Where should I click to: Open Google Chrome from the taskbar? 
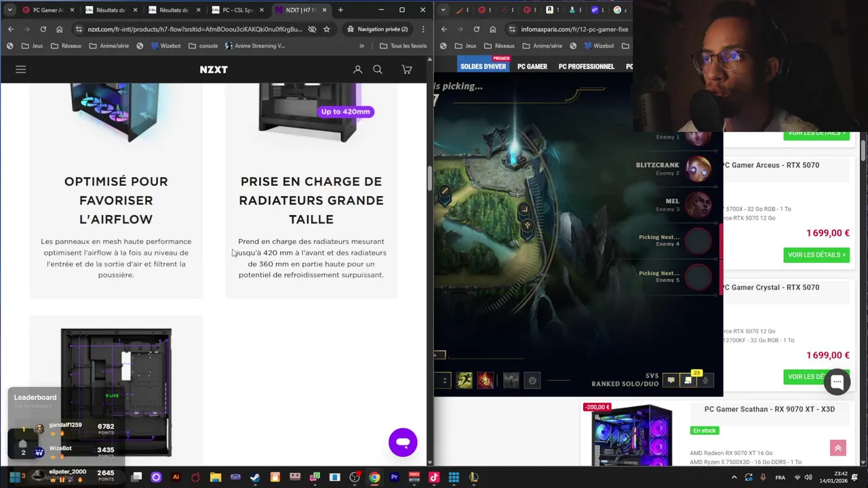pos(374,477)
